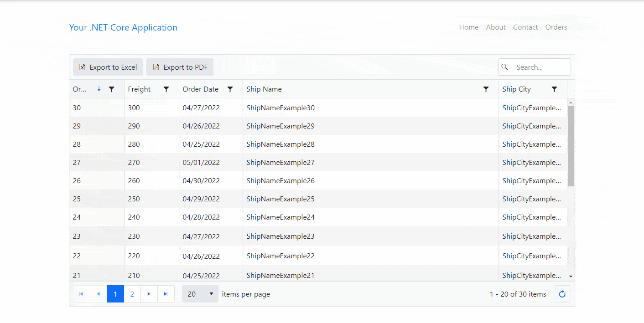The width and height of the screenshot is (644, 323).
Task: Click the Ship Name column filter icon
Action: point(486,89)
